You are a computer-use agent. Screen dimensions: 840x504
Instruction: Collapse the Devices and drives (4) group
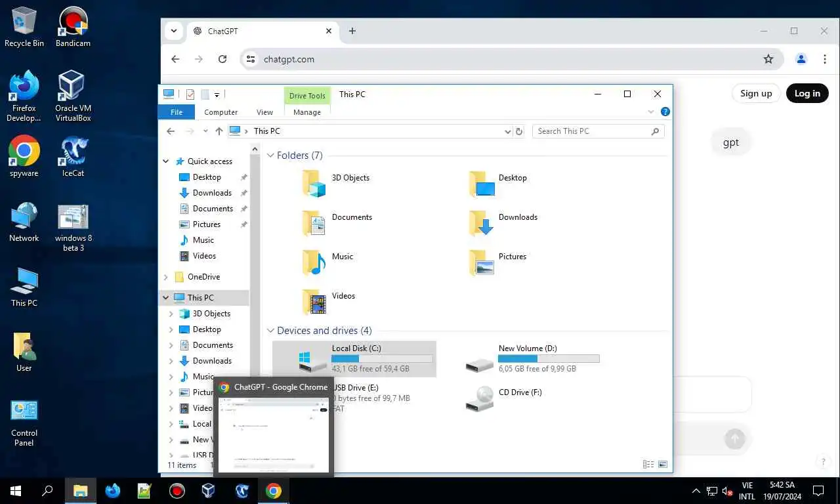pyautogui.click(x=270, y=331)
